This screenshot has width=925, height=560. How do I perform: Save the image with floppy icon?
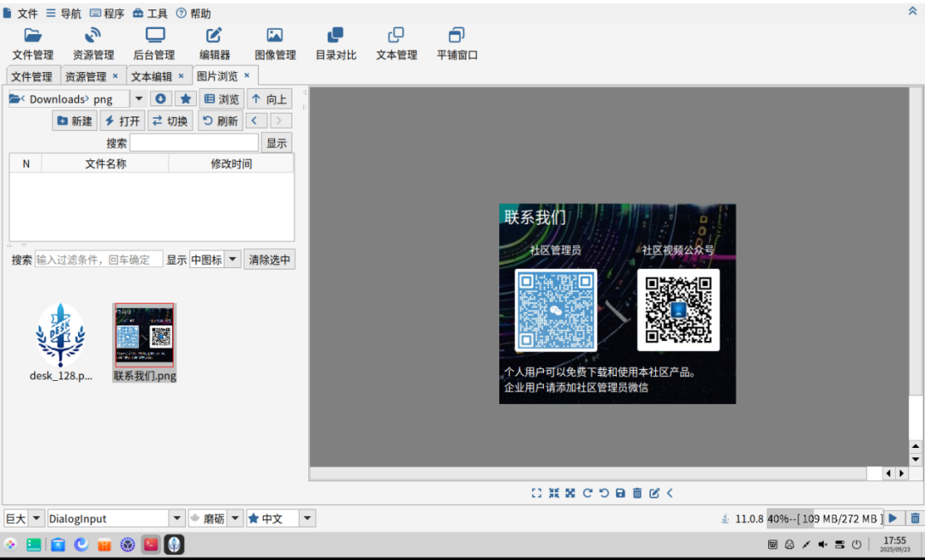[620, 493]
